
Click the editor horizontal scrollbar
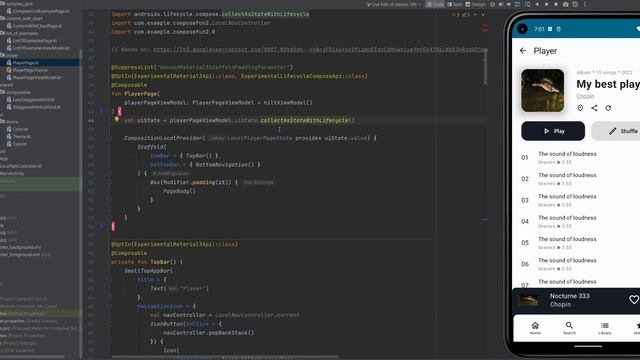click(224, 357)
